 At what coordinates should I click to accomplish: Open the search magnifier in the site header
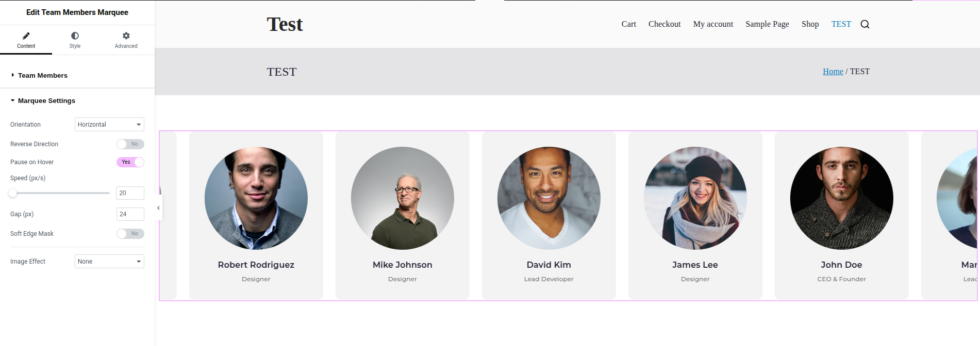(x=865, y=24)
